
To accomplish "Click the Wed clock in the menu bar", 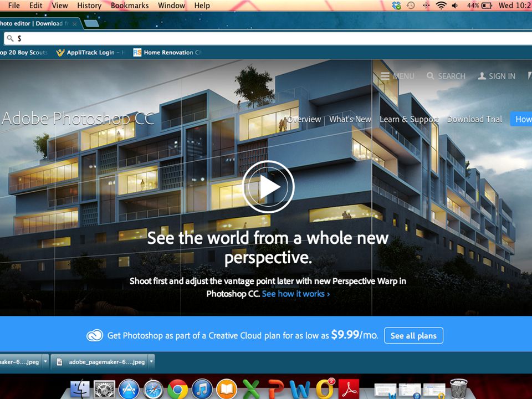I will pyautogui.click(x=515, y=6).
